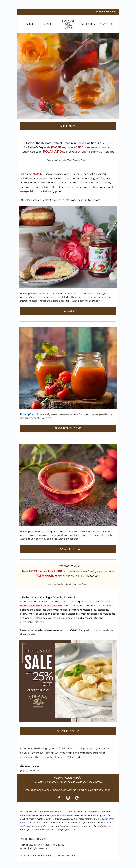Open the Facebook icon in footer
This screenshot has height=868, width=136.
click(x=59, y=798)
